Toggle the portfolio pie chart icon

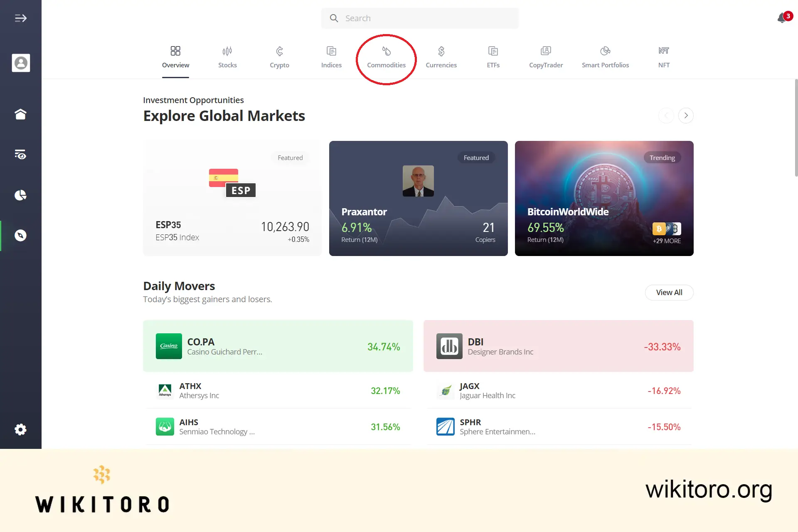click(x=21, y=195)
